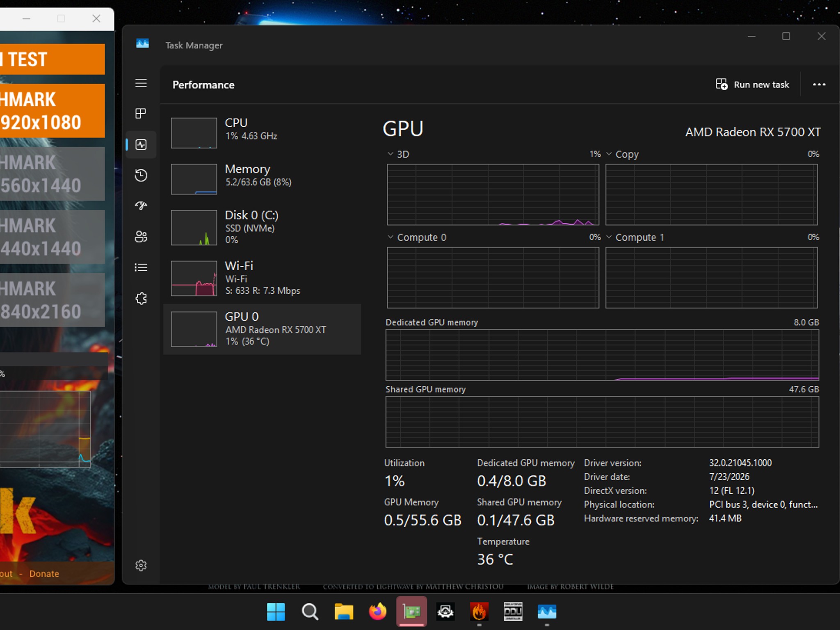Click the Task Manager title bar app icon
Screen dimensions: 840x630
click(x=142, y=43)
